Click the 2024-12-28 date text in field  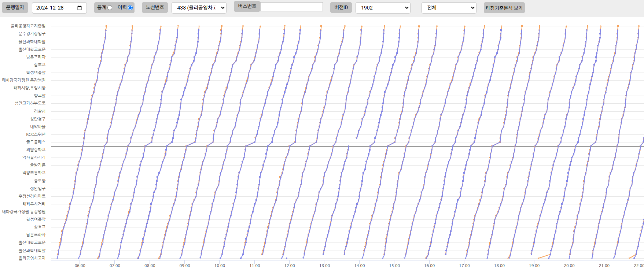tap(50, 8)
